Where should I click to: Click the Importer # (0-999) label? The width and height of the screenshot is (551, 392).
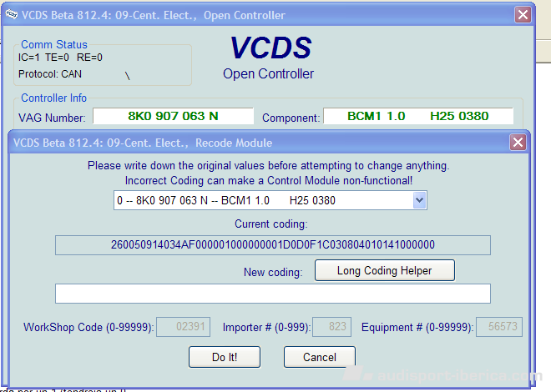pyautogui.click(x=266, y=327)
